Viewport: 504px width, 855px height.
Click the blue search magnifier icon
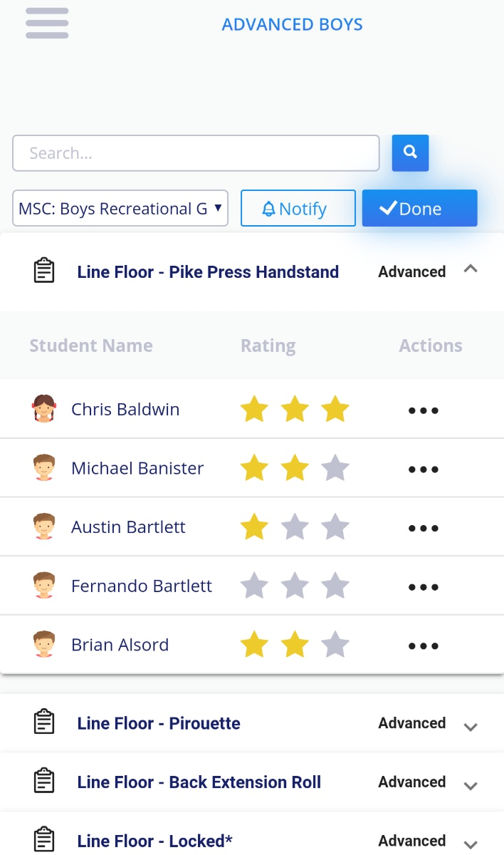pos(410,152)
